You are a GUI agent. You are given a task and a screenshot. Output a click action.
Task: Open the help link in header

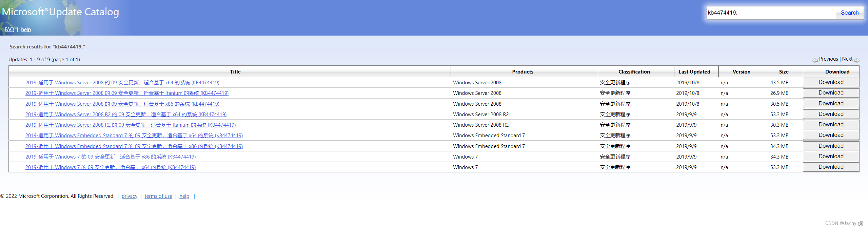pos(26,29)
